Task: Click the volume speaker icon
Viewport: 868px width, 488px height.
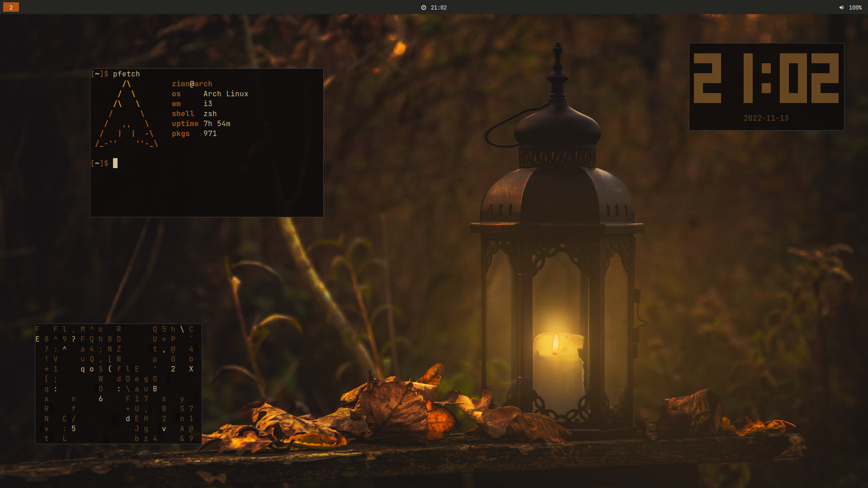Action: click(x=841, y=8)
